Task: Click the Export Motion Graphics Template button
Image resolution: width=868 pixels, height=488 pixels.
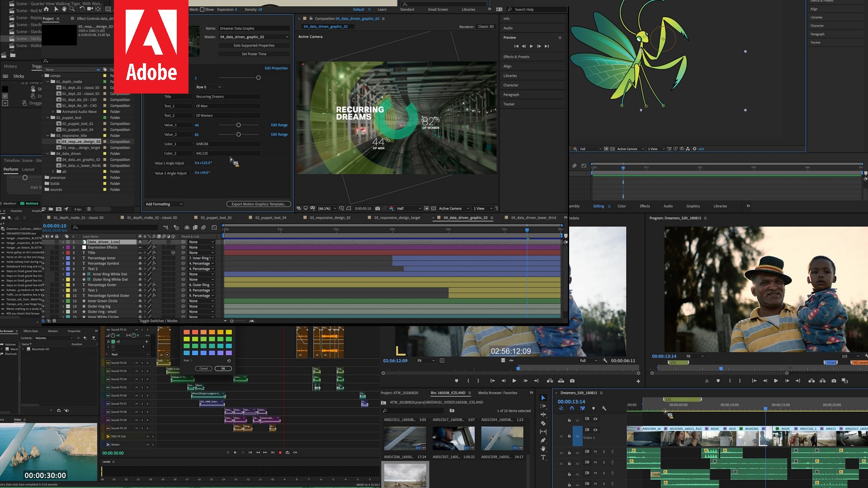Action: pos(259,204)
